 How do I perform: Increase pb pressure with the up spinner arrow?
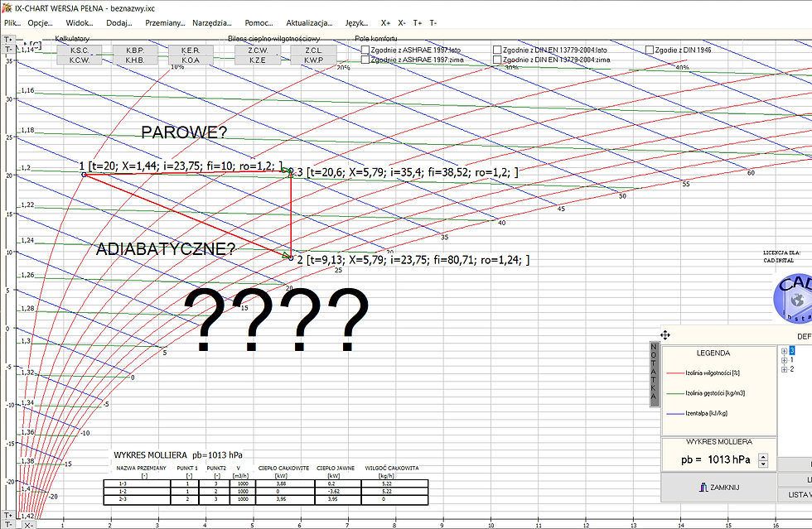pos(763,456)
